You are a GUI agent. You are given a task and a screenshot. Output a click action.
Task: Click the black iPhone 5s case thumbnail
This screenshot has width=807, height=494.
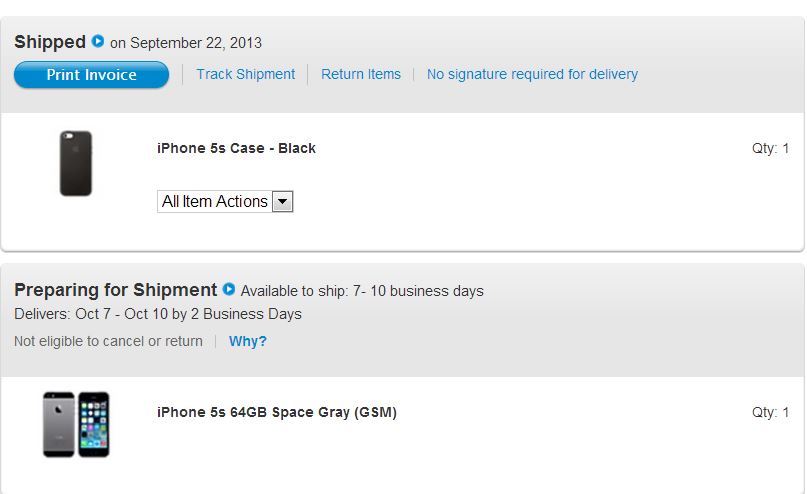(76, 163)
